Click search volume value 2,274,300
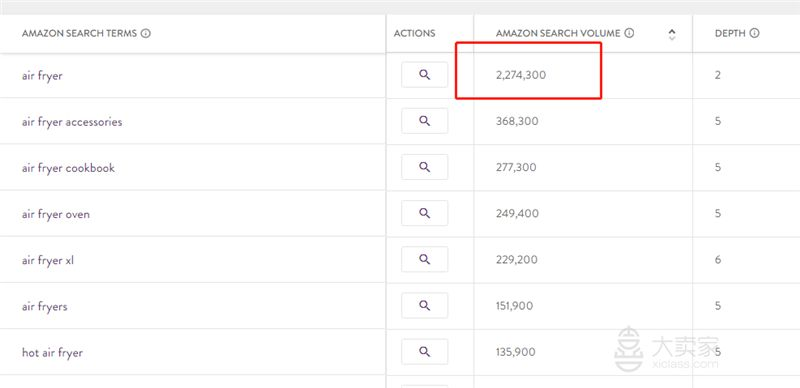Viewport: 800px width, 388px height. tap(521, 75)
